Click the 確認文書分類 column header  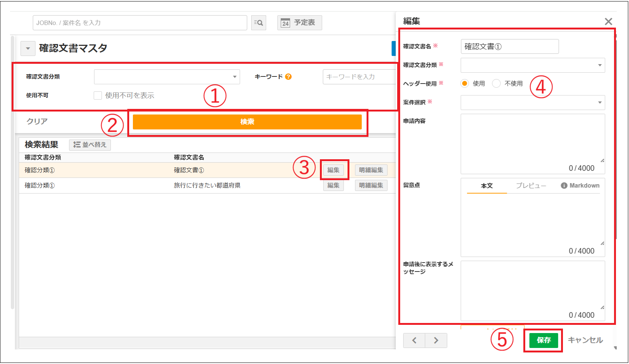tap(43, 157)
